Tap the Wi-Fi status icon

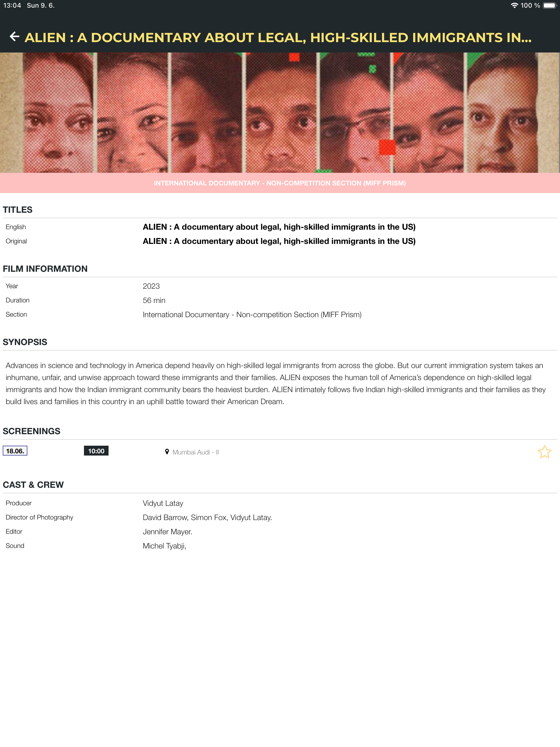pos(514,5)
